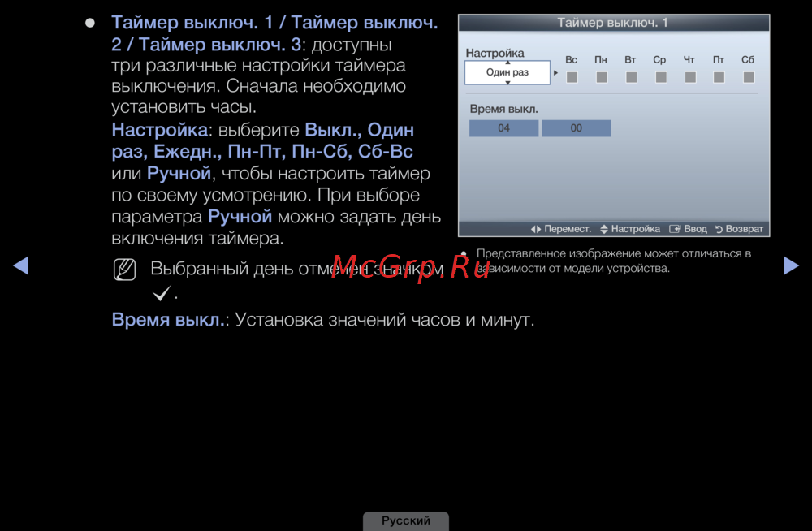Click the Настройка up-down arrows icon
Screen dimensions: 812x531
tap(603, 229)
